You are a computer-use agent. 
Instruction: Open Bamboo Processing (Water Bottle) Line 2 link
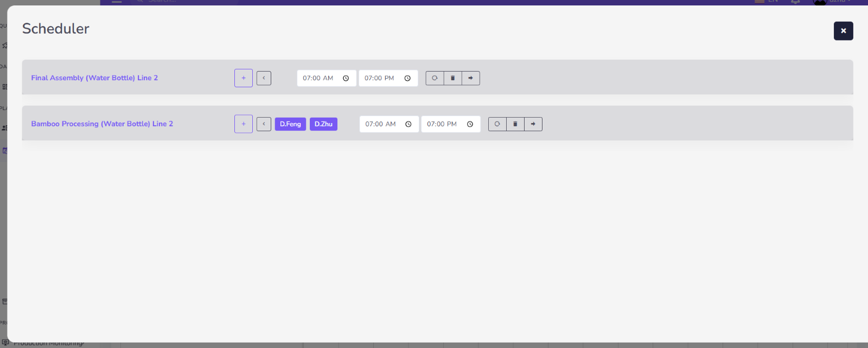point(102,124)
